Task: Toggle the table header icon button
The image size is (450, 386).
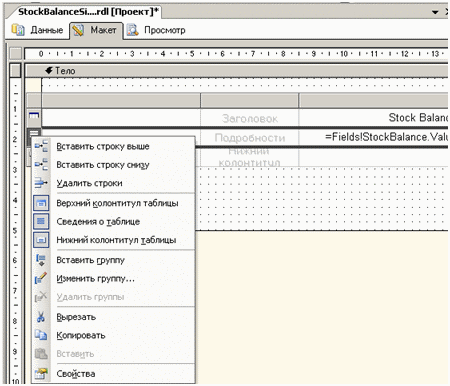Action: [x=41, y=203]
